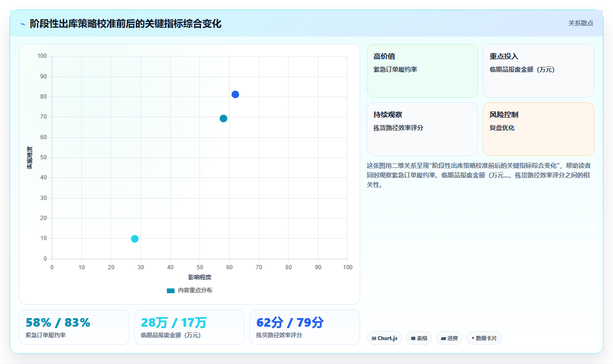Click the 影响程度 x-axis title
The image size is (613, 364).
[x=200, y=277]
